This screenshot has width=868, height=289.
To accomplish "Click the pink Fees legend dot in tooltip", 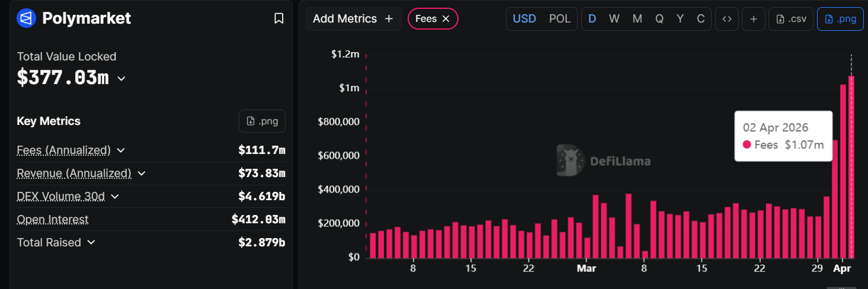I will click(747, 144).
